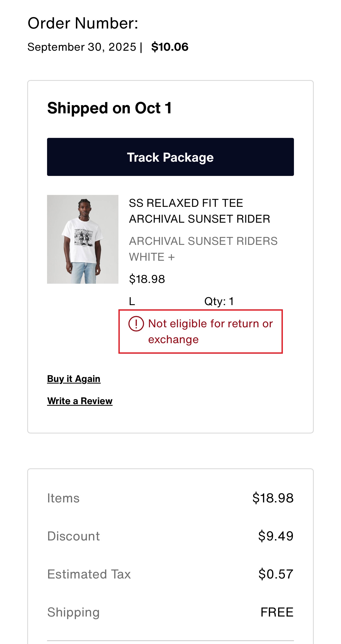This screenshot has width=341, height=644.
Task: Click the Track Package button
Action: [170, 157]
